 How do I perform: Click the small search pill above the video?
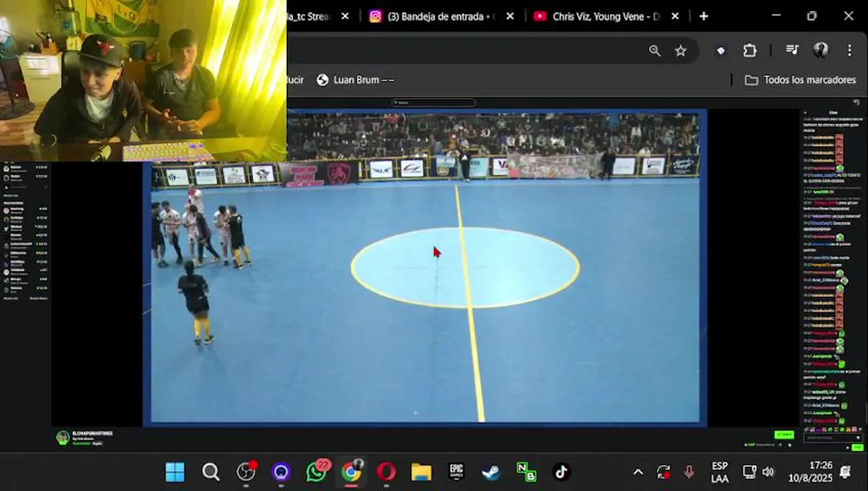pos(433,103)
